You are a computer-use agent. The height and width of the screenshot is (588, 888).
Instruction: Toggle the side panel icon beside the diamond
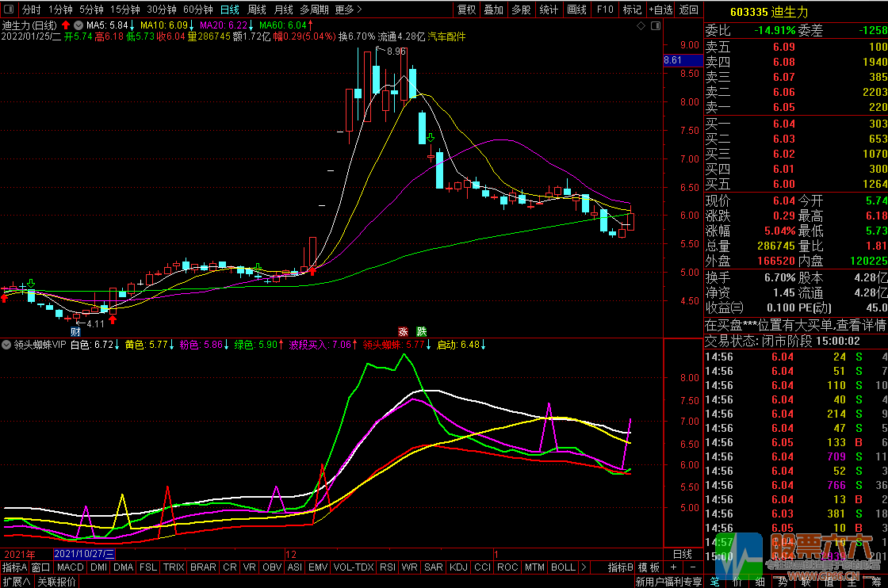[656, 25]
